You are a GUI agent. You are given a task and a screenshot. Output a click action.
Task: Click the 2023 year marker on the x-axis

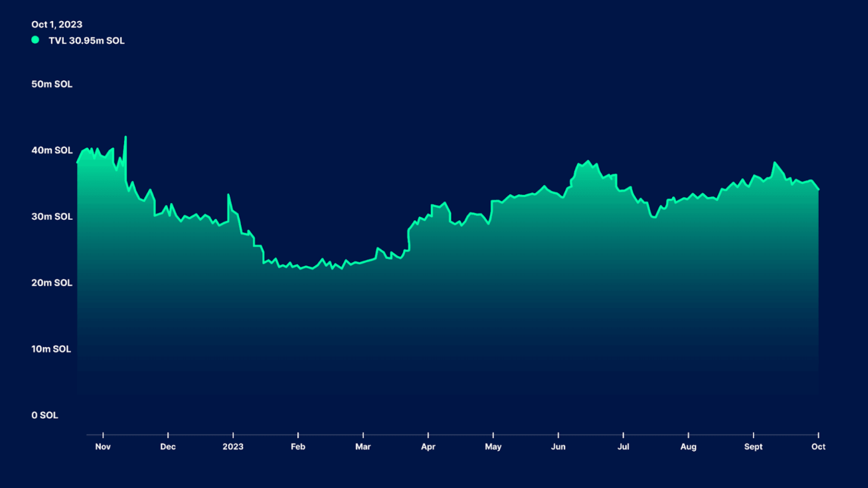(233, 447)
